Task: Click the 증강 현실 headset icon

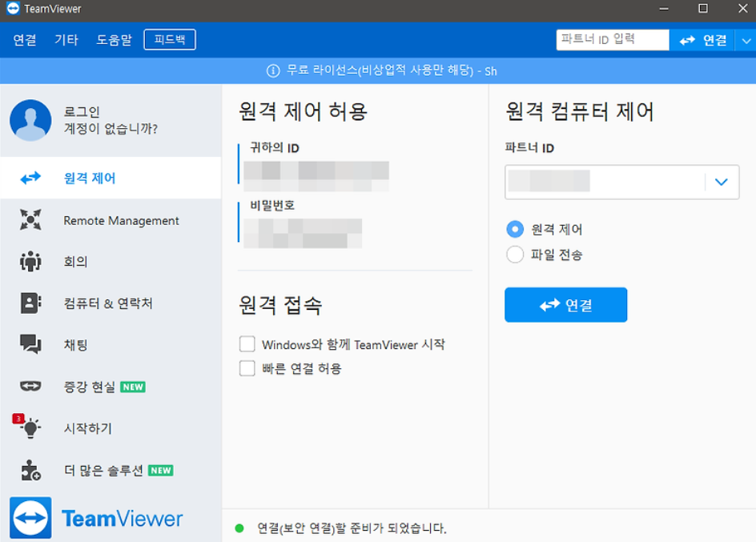Action: coord(30,386)
